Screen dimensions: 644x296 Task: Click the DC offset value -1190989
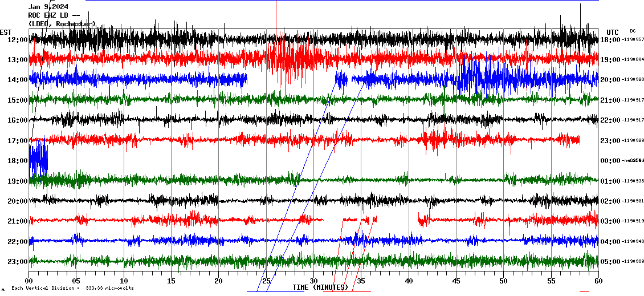pyautogui.click(x=633, y=262)
